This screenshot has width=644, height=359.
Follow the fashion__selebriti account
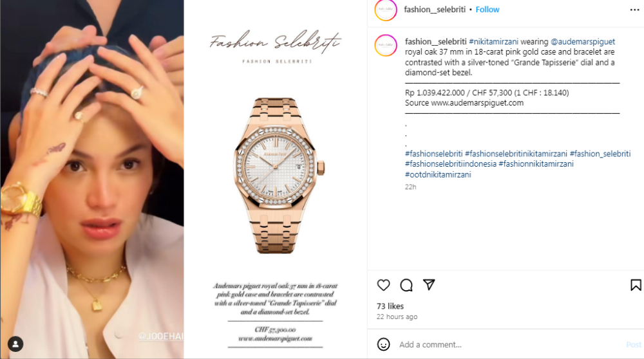[487, 10]
